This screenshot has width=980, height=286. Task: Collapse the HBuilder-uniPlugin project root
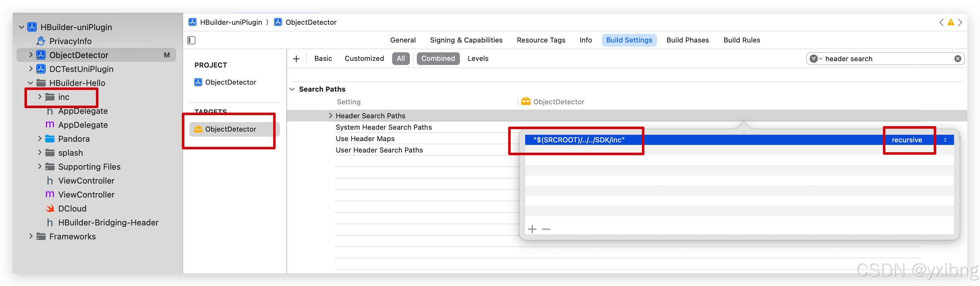coord(22,27)
